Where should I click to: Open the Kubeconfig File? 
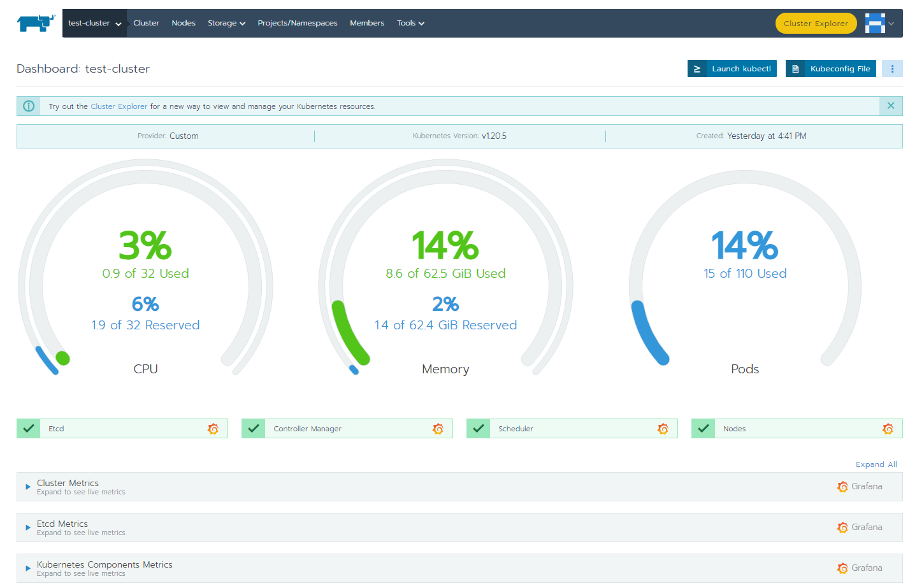coord(831,69)
